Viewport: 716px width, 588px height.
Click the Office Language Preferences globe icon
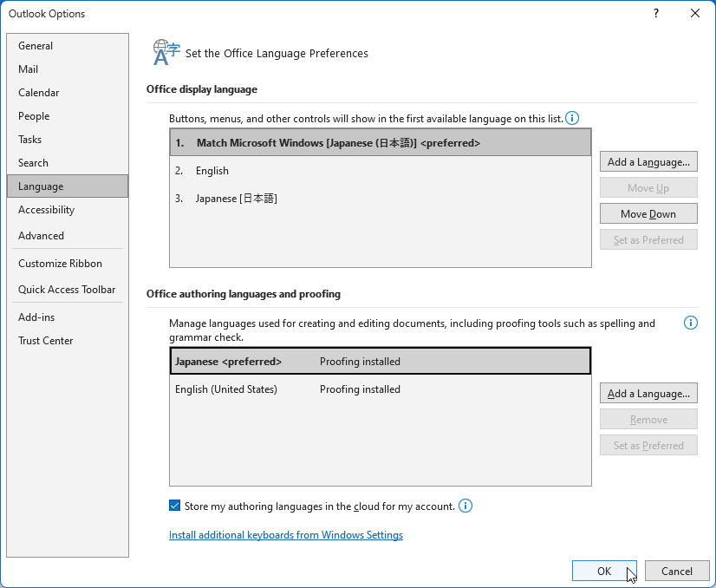[166, 52]
